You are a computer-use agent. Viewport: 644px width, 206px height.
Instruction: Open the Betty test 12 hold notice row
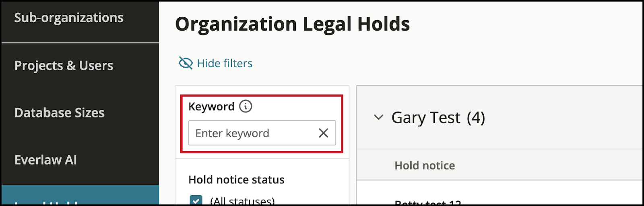tap(428, 202)
